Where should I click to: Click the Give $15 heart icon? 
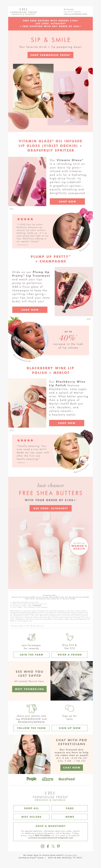[70, 637]
